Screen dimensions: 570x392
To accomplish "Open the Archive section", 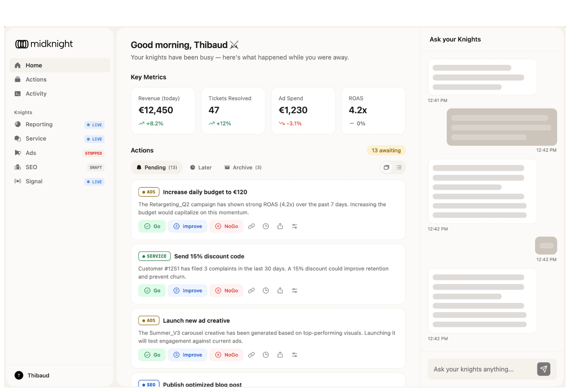I will [x=243, y=167].
